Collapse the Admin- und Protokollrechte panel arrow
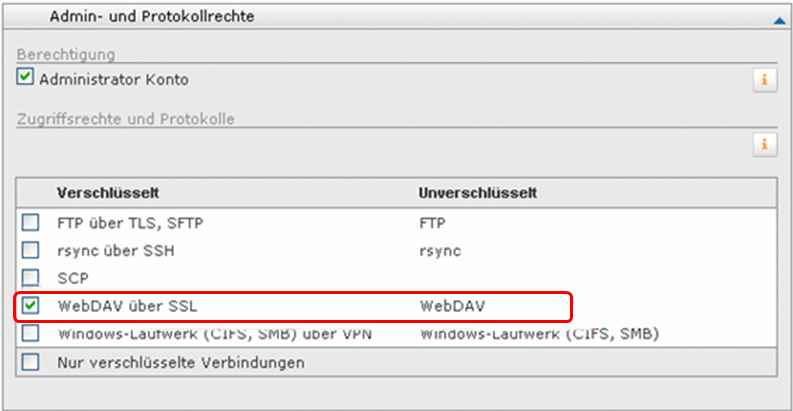The width and height of the screenshot is (793, 411). pyautogui.click(x=779, y=21)
